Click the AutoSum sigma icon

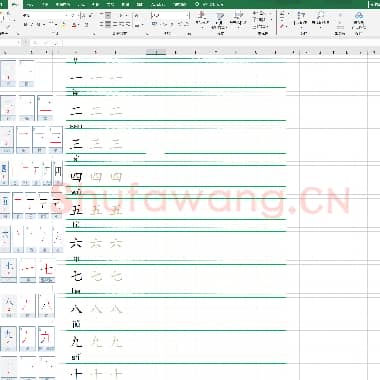pos(282,15)
